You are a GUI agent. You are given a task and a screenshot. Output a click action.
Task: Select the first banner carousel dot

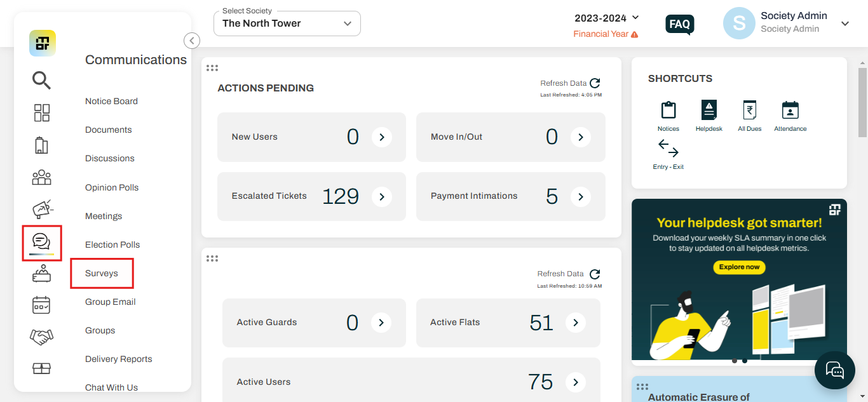point(735,361)
